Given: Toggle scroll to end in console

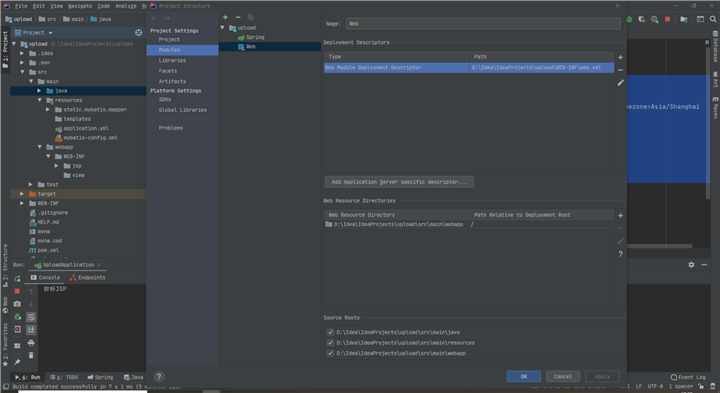Looking at the screenshot, I should click(x=31, y=330).
